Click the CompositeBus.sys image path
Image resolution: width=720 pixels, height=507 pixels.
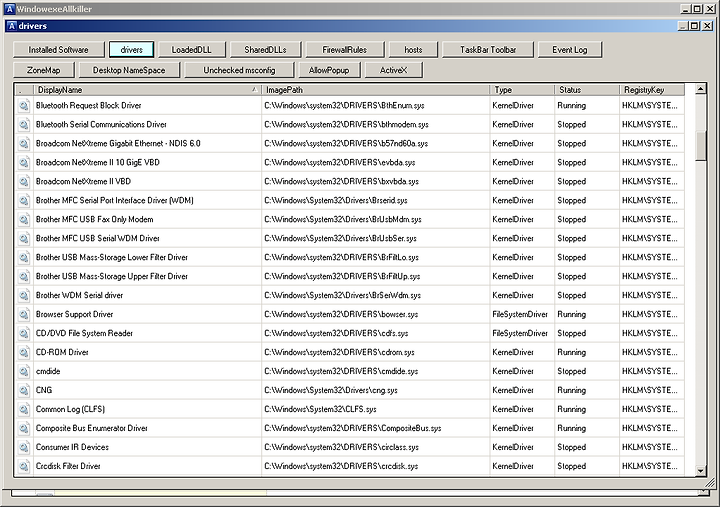pos(353,428)
